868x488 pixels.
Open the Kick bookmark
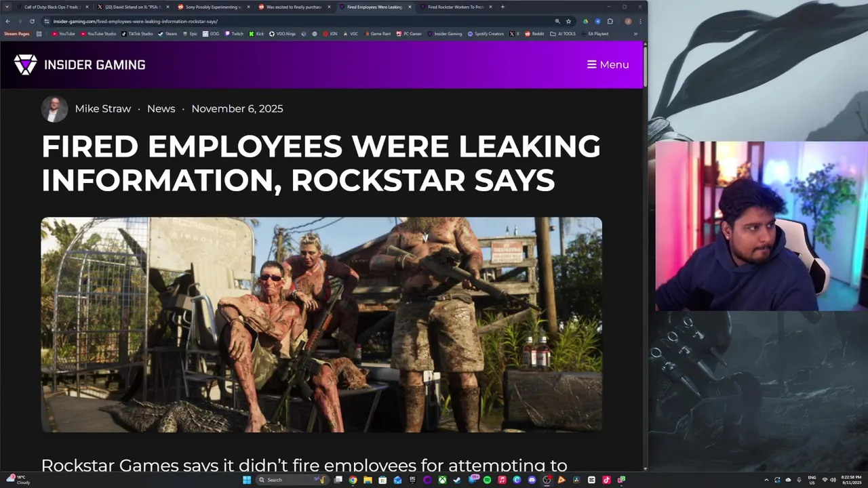pyautogui.click(x=256, y=33)
